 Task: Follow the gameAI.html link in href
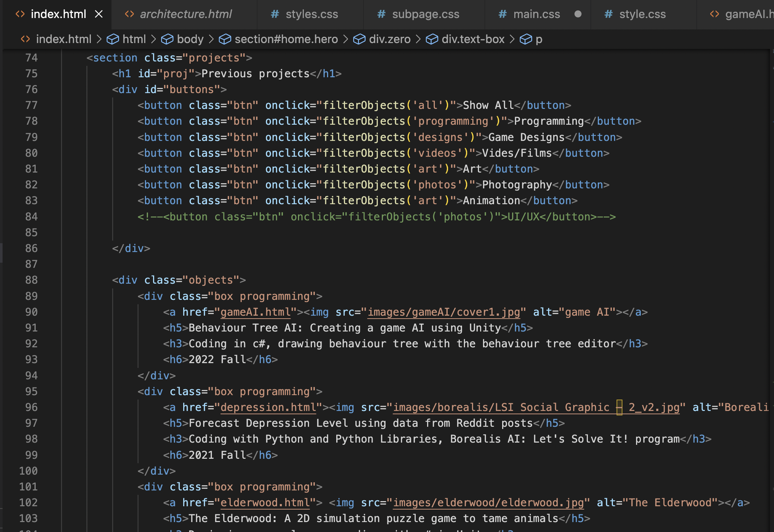click(256, 312)
